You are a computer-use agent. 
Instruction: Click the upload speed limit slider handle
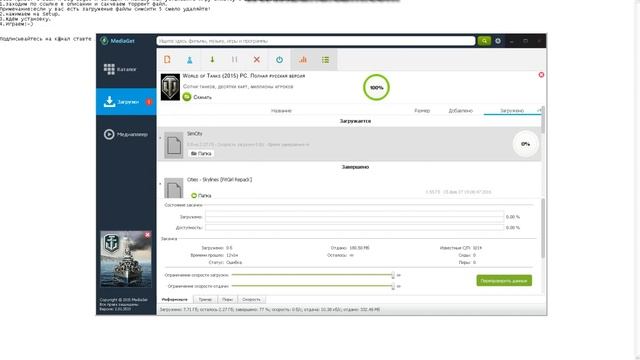pyautogui.click(x=393, y=287)
